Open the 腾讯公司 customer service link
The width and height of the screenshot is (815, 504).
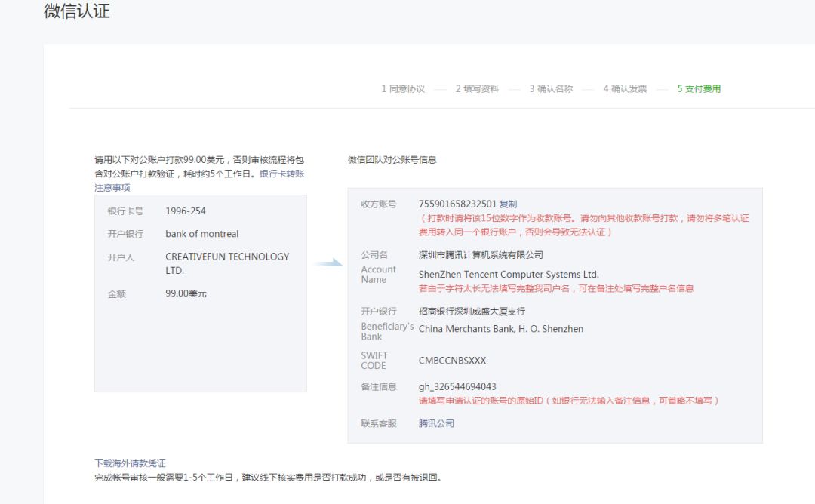pyautogui.click(x=436, y=423)
